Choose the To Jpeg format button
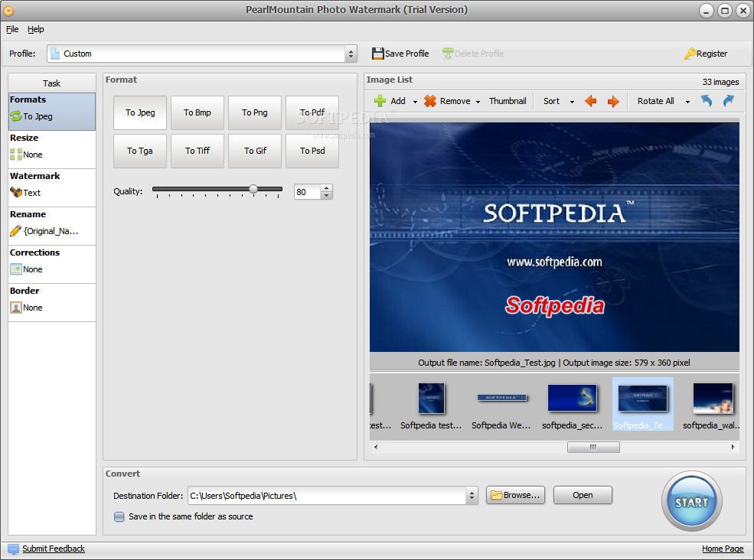754x560 pixels. coord(140,112)
